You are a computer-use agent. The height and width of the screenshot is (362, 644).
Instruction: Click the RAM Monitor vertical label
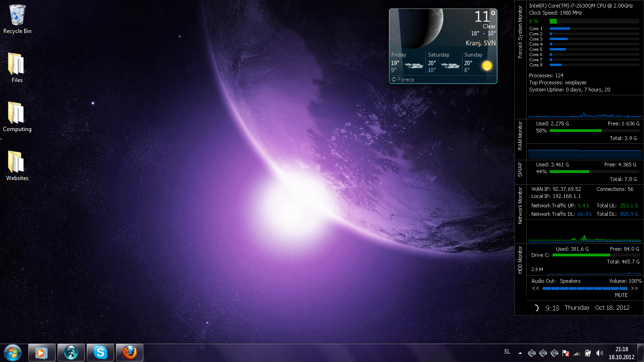tap(520, 136)
